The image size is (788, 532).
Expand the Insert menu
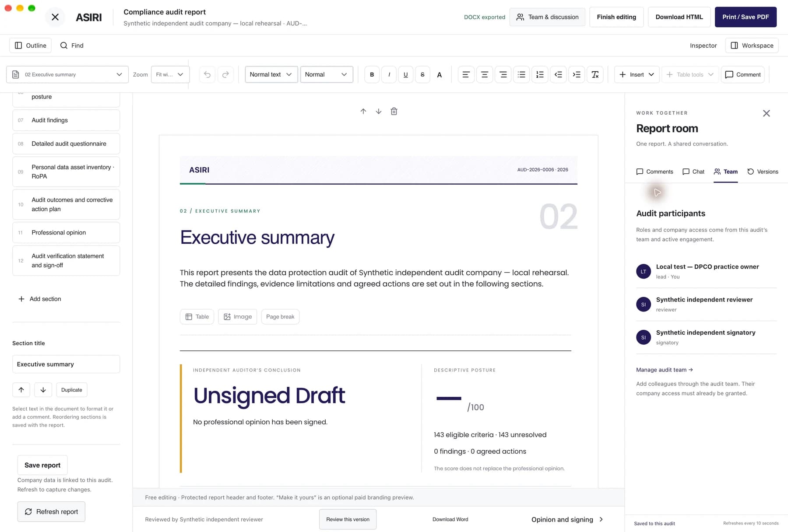tap(637, 74)
